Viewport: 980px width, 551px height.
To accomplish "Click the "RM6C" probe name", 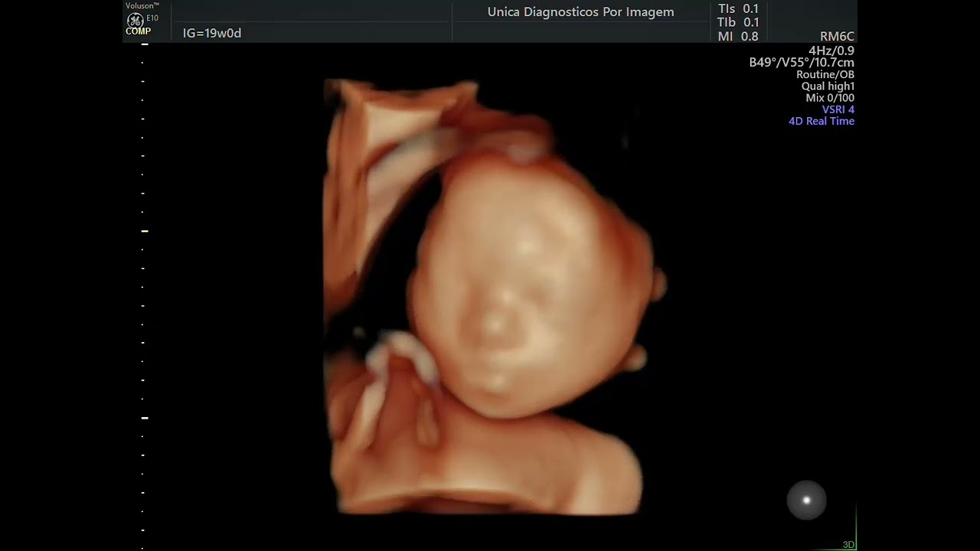I will coord(837,37).
